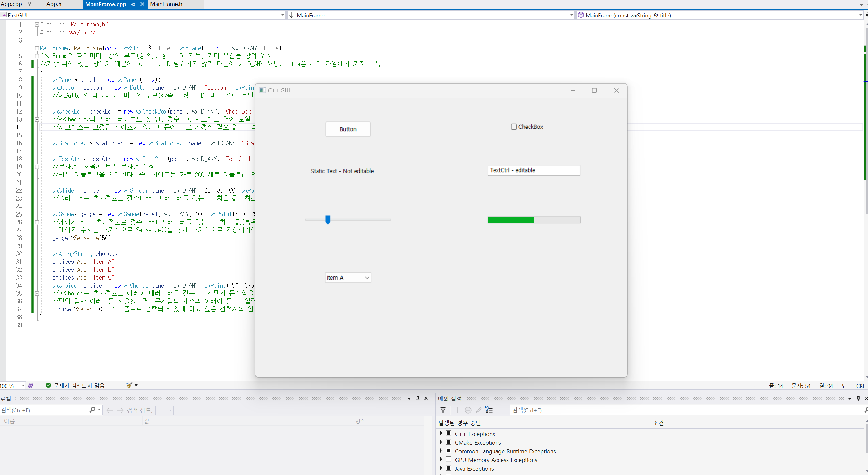Pin the 로컬 panel with the pushpin icon
Viewport: 868px width, 475px height.
(418, 398)
